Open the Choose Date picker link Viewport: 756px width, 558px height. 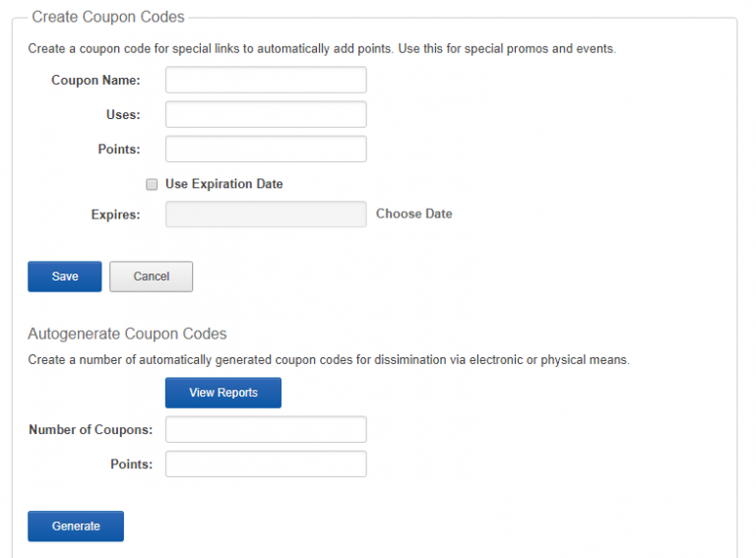(x=413, y=214)
